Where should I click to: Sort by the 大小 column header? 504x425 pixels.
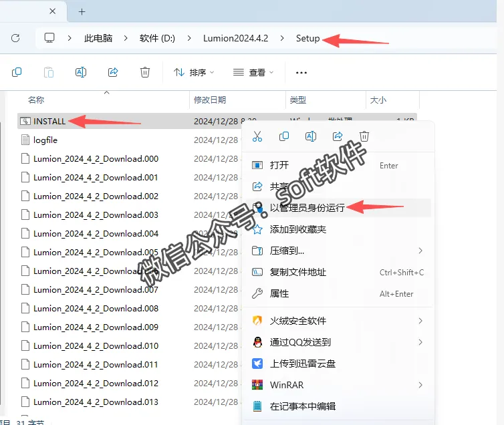pos(378,100)
